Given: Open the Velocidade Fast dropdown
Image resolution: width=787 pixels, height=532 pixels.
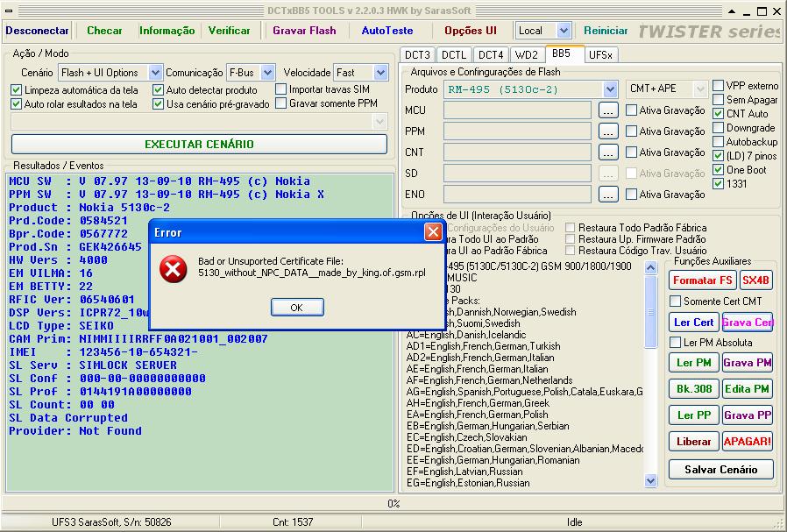Looking at the screenshot, I should (380, 72).
